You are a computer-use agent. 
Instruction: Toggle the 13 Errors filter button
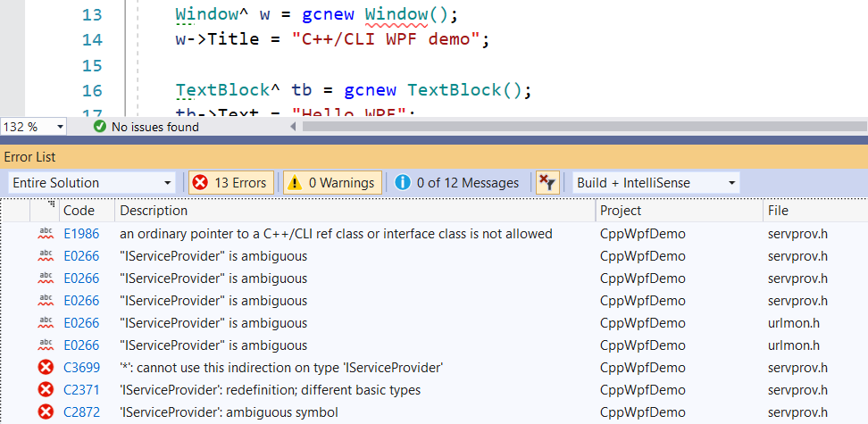pyautogui.click(x=231, y=183)
